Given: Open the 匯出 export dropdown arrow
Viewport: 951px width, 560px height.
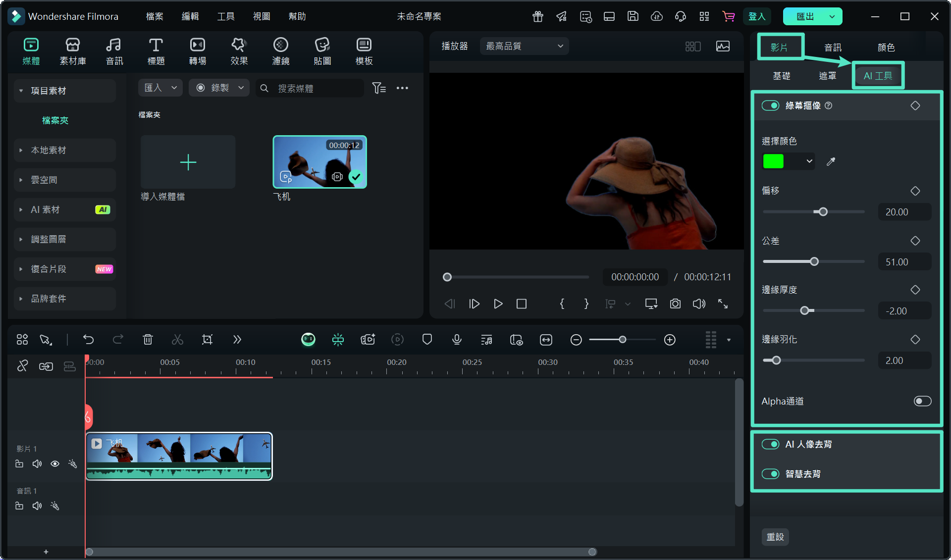Looking at the screenshot, I should [x=832, y=16].
